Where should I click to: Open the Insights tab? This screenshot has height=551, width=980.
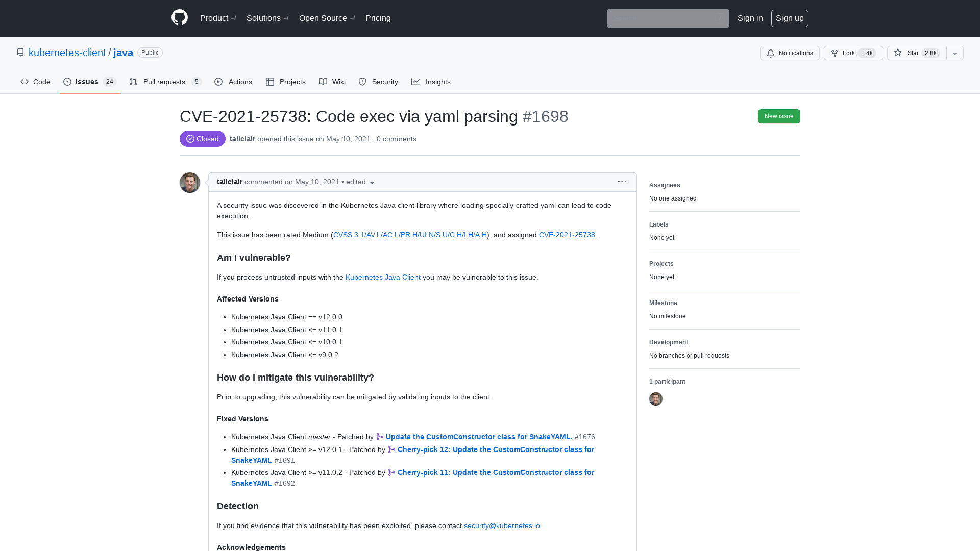[x=431, y=82]
